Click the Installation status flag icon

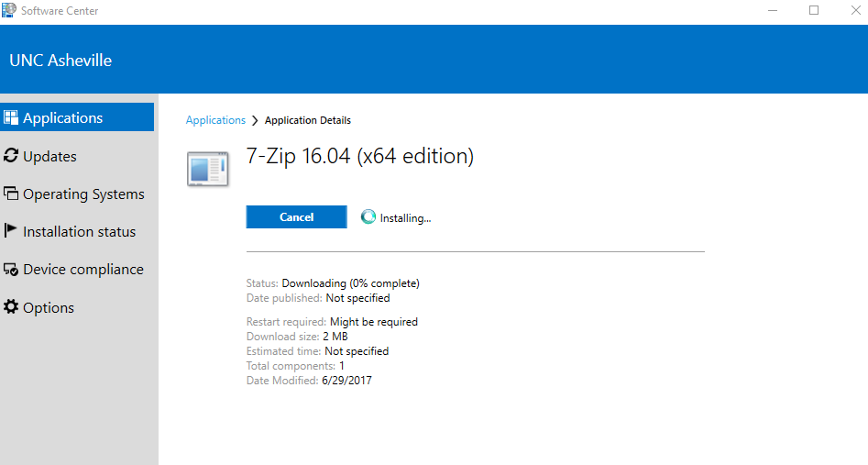point(11,231)
